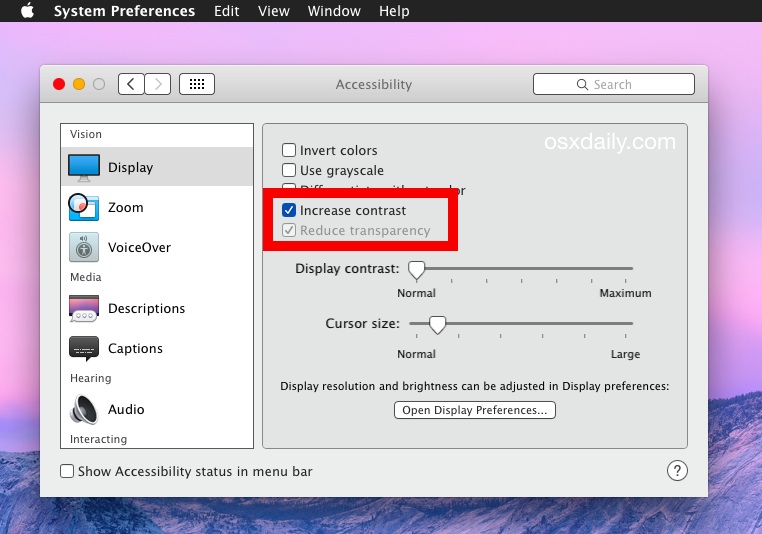Enable Use grayscale checkbox
This screenshot has height=534, width=762.
pos(289,170)
